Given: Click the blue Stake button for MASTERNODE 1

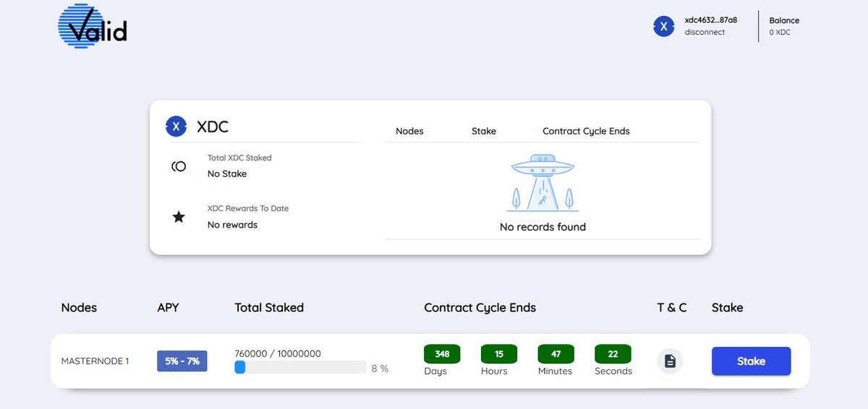Looking at the screenshot, I should (751, 361).
